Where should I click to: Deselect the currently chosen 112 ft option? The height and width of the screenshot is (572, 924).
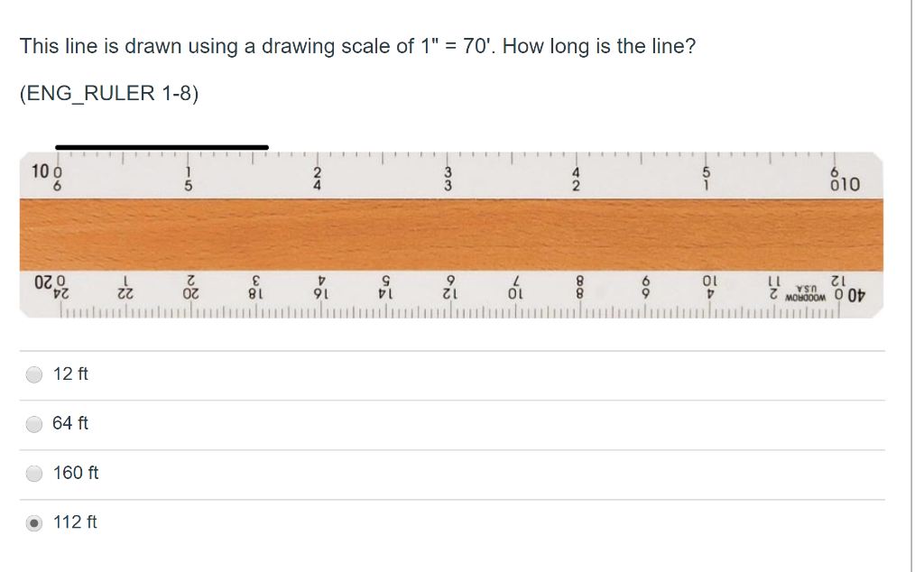tap(33, 521)
